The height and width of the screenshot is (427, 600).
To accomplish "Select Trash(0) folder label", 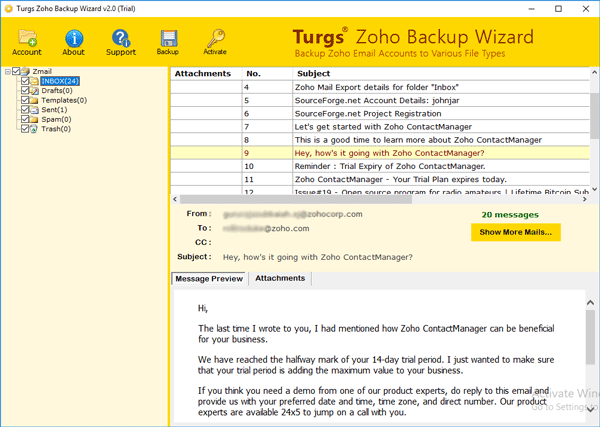I will point(56,129).
